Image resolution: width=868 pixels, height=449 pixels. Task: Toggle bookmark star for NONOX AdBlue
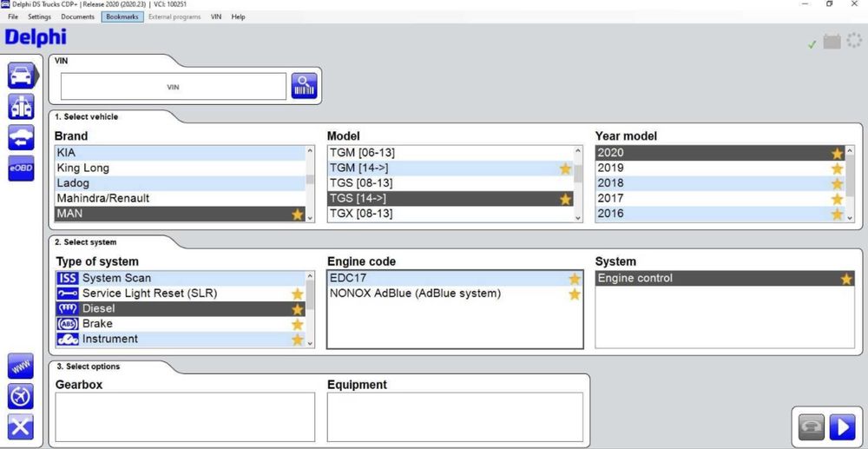click(575, 294)
